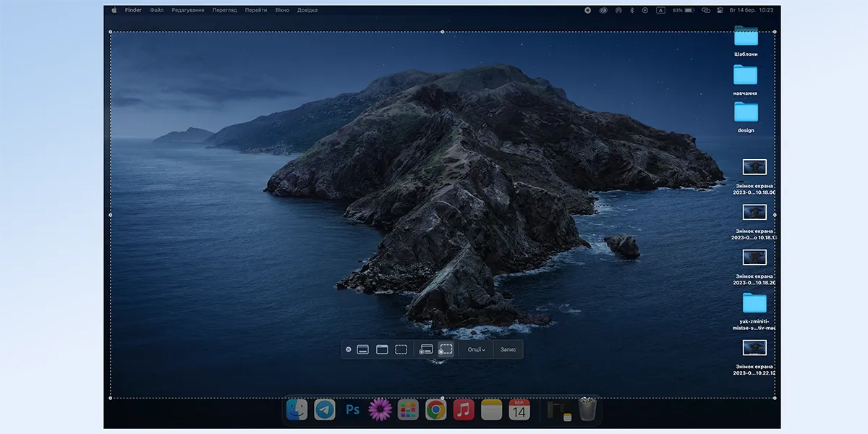Select the Шаблони folder on desktop
The image size is (868, 434).
coord(746,36)
